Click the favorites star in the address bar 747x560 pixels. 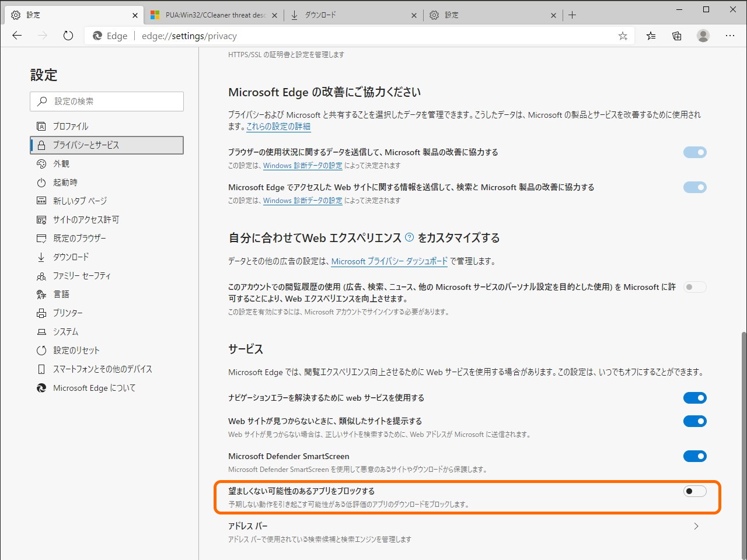pos(622,36)
